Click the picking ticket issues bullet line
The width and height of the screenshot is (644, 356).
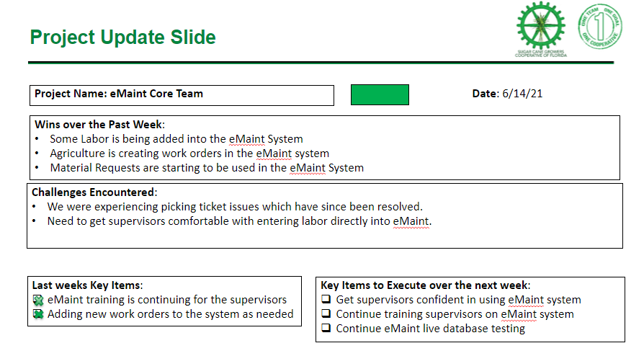(235, 206)
